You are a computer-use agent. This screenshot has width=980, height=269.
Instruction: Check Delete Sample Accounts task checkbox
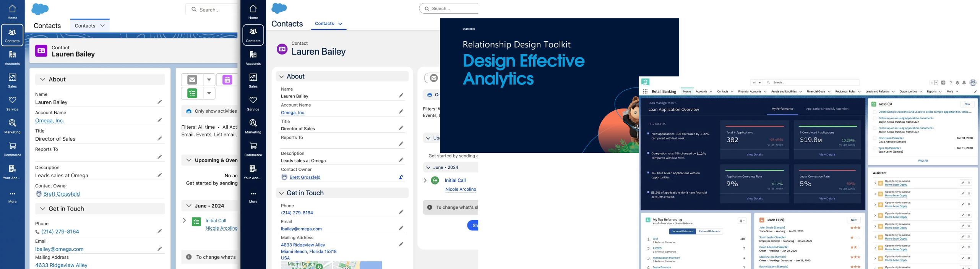point(875,112)
